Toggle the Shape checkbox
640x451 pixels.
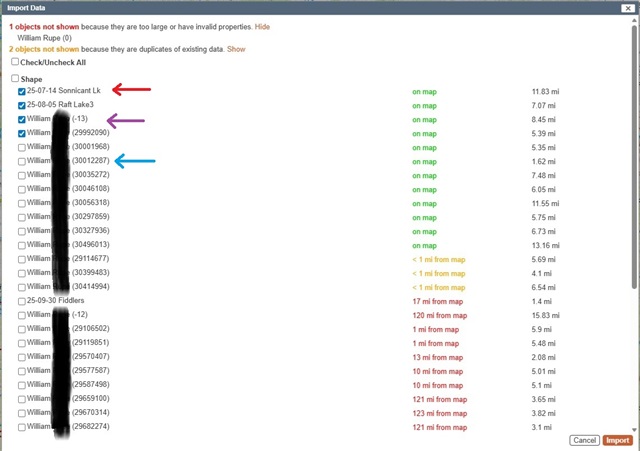point(15,78)
